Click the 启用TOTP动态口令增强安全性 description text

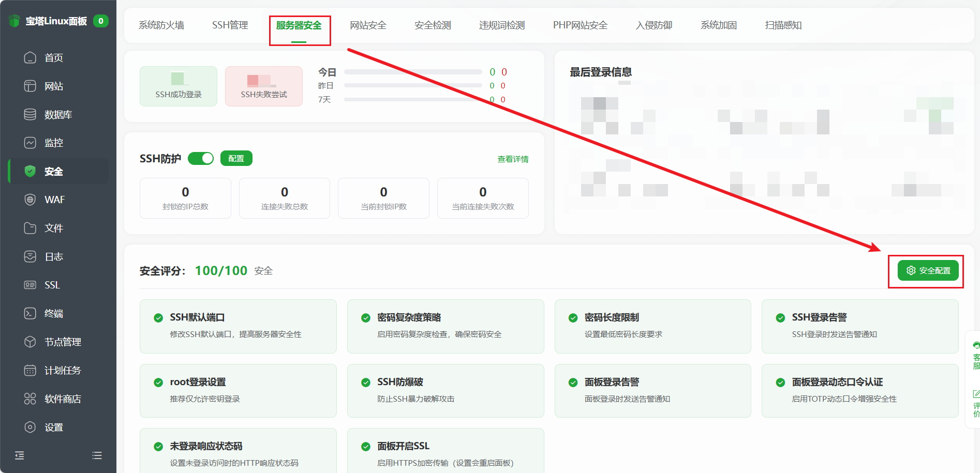point(844,399)
